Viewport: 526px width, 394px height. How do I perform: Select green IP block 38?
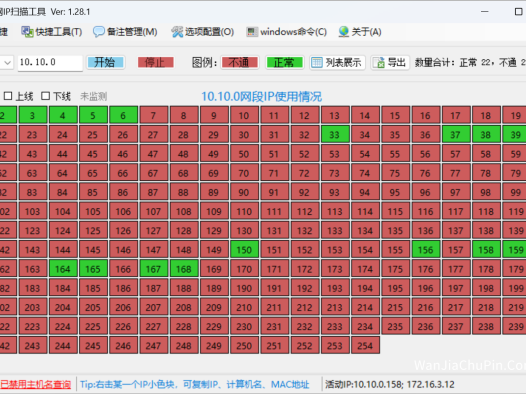pyautogui.click(x=486, y=134)
